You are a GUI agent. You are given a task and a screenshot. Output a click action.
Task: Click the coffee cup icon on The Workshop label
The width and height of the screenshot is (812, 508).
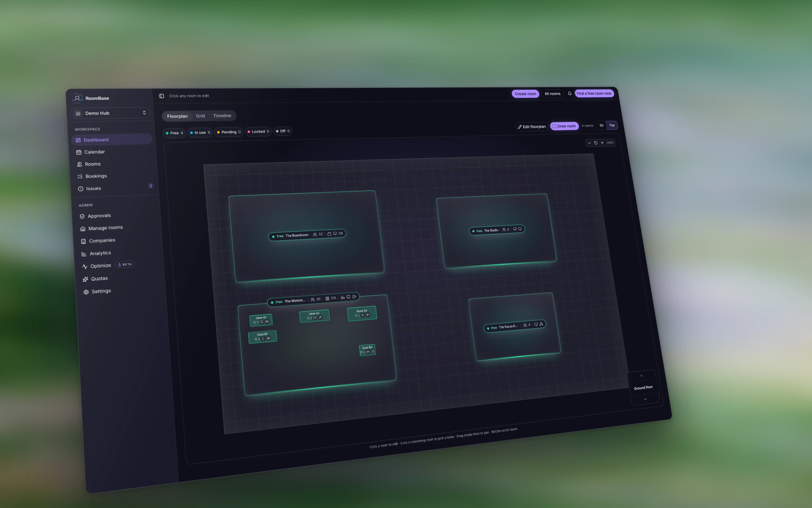tap(354, 297)
